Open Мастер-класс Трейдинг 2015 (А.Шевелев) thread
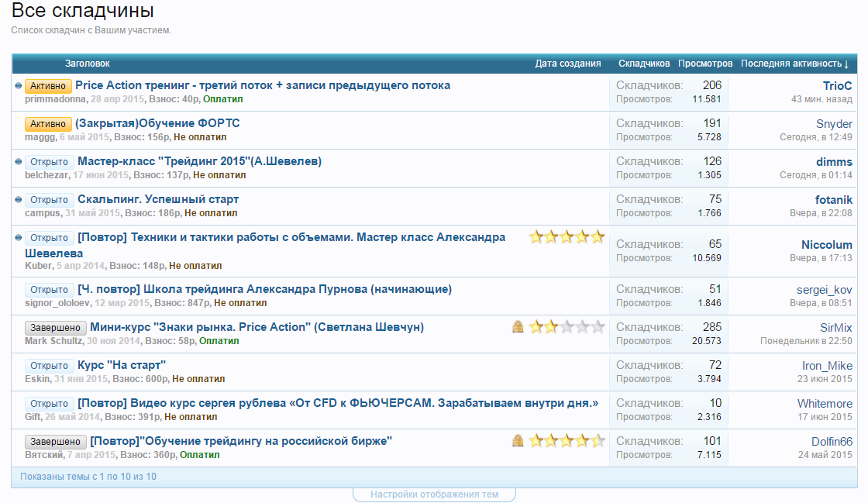Image resolution: width=868 pixels, height=503 pixels. point(199,161)
